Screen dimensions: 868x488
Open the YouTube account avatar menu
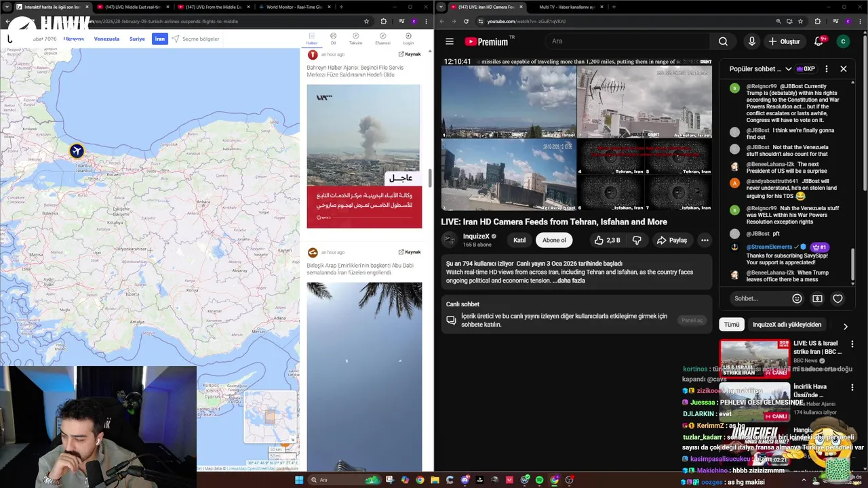click(843, 41)
